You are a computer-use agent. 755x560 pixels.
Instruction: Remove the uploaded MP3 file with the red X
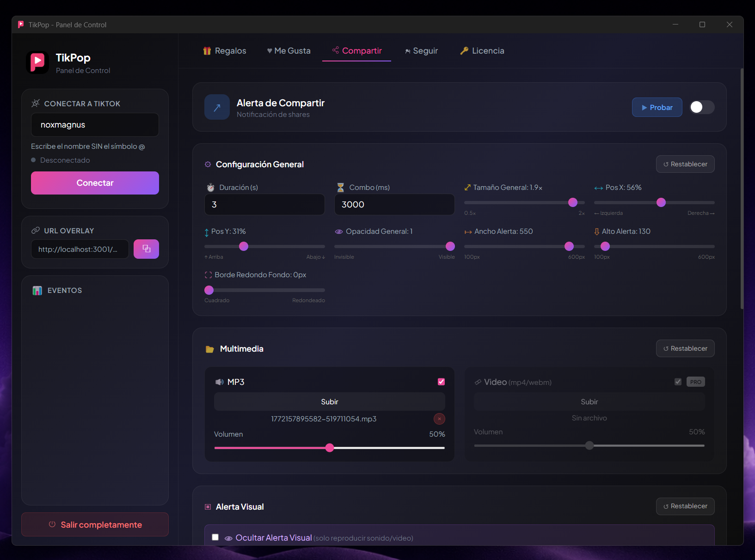pyautogui.click(x=439, y=419)
